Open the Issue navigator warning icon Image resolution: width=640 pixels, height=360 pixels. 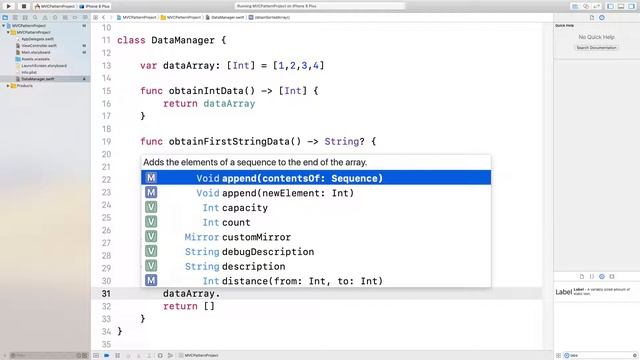tap(45, 18)
